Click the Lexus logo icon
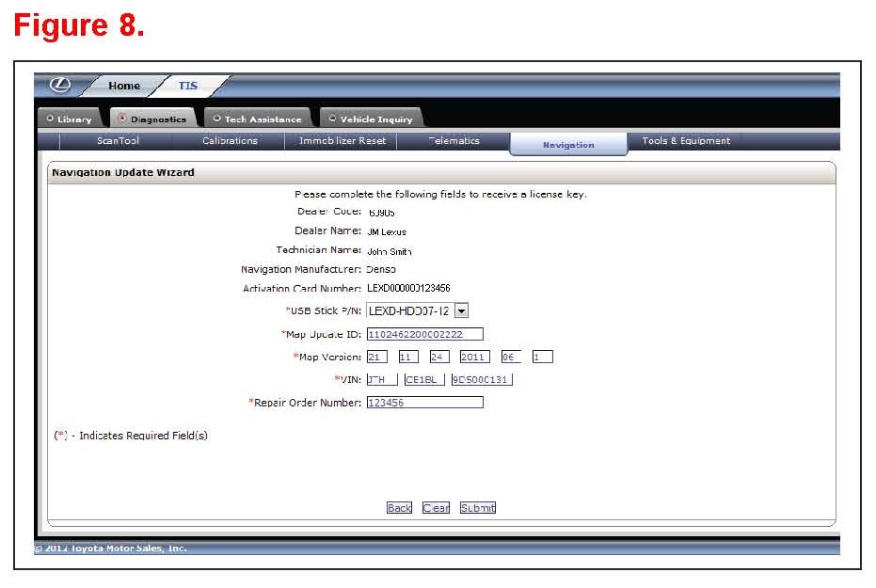 [60, 86]
